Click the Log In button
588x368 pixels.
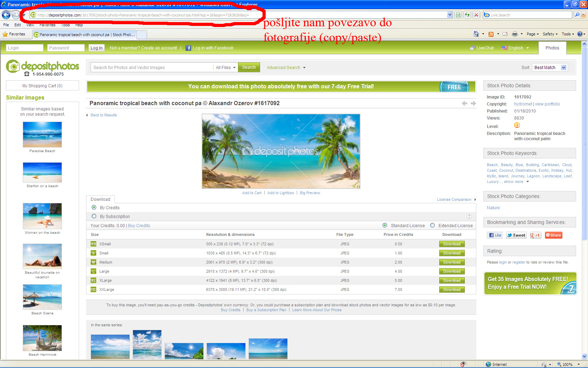click(x=96, y=48)
